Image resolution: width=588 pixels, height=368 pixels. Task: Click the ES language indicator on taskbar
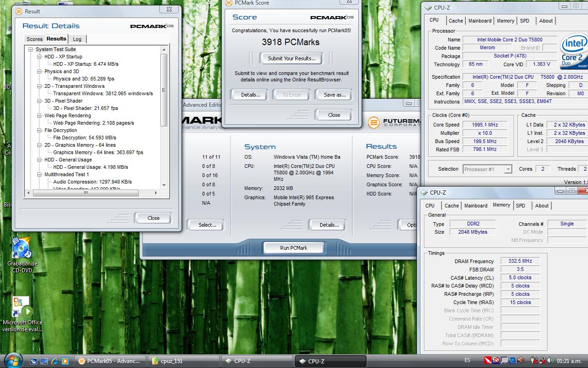point(467,361)
